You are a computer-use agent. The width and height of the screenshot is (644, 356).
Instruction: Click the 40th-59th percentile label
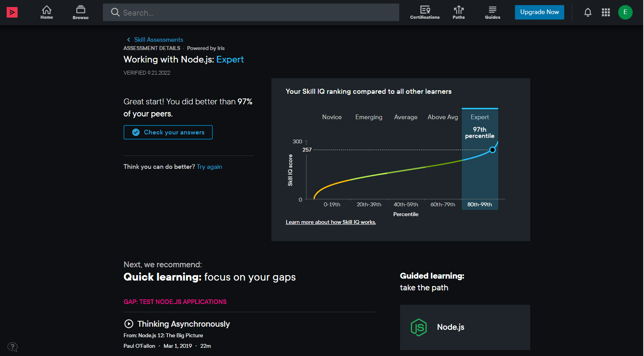(406, 204)
